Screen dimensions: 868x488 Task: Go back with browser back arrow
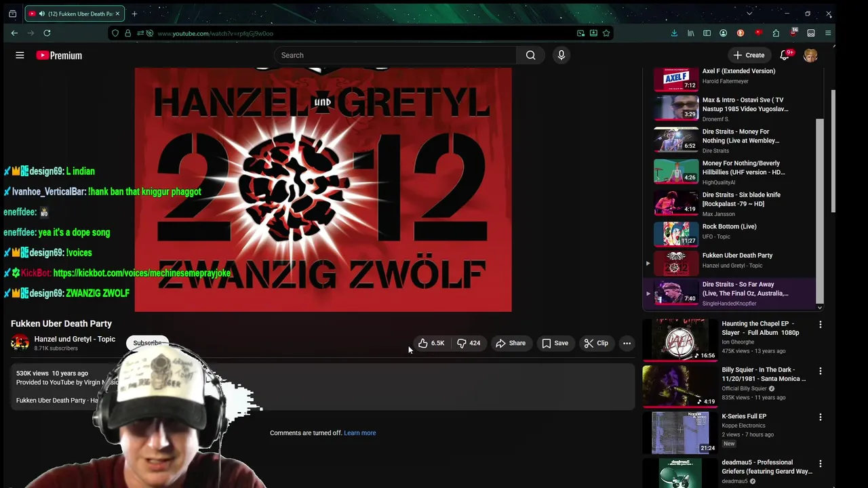point(14,33)
